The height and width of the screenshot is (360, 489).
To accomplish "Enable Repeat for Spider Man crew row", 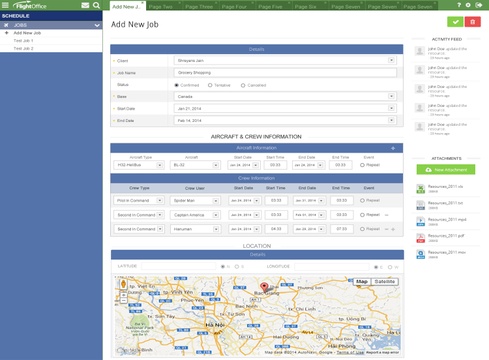I will 362,201.
